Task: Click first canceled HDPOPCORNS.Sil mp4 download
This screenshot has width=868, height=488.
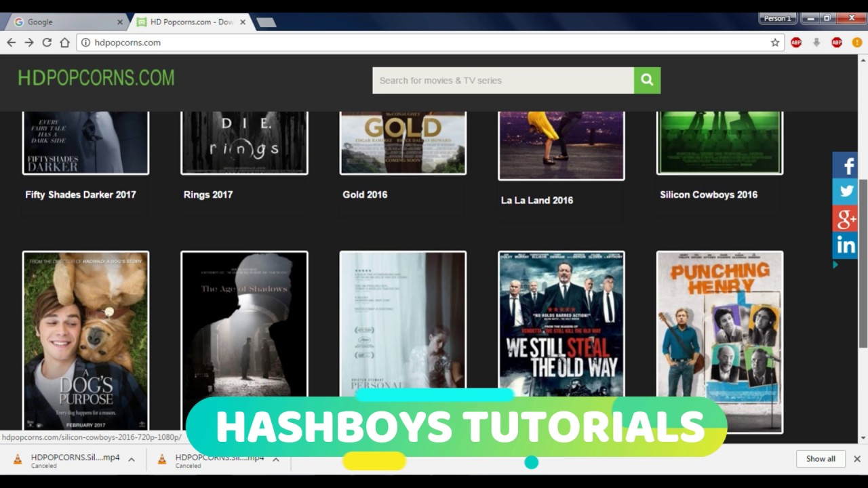Action: click(x=66, y=460)
